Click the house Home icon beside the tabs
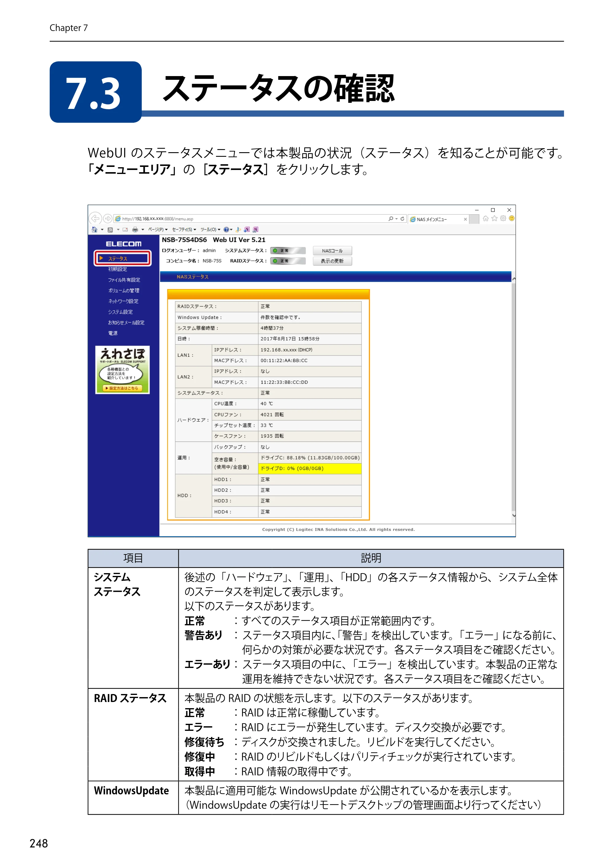614x868 pixels. 486,218
